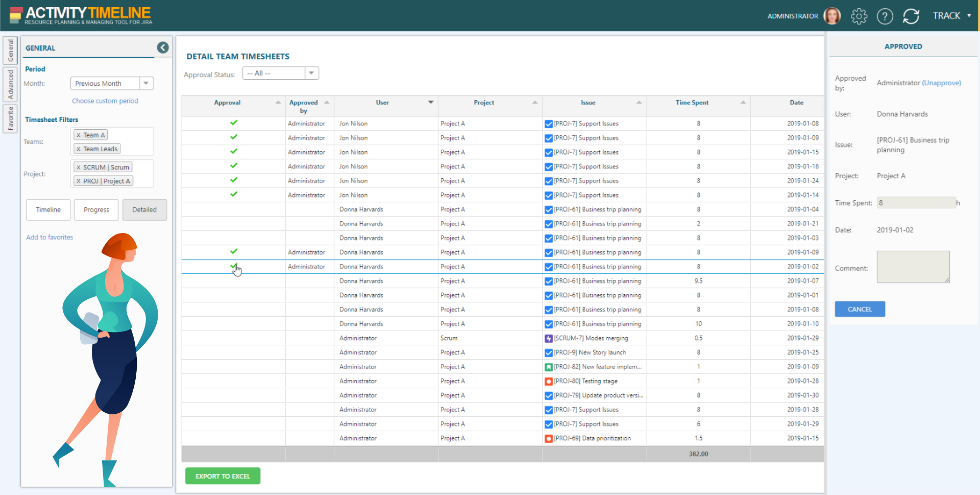Sort by Approval column arrow
Image resolution: width=980 pixels, height=495 pixels.
[278, 103]
